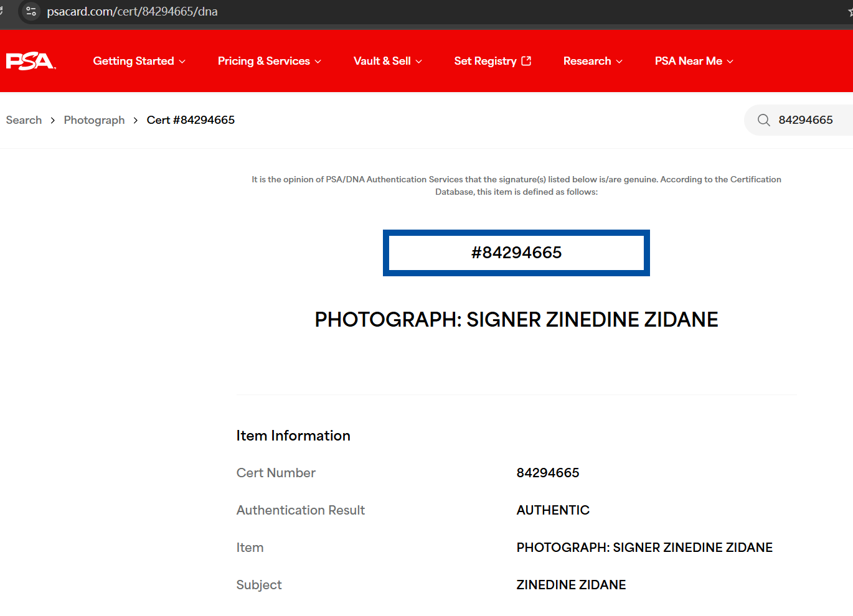Expand the Getting Started dropdown

pyautogui.click(x=139, y=61)
